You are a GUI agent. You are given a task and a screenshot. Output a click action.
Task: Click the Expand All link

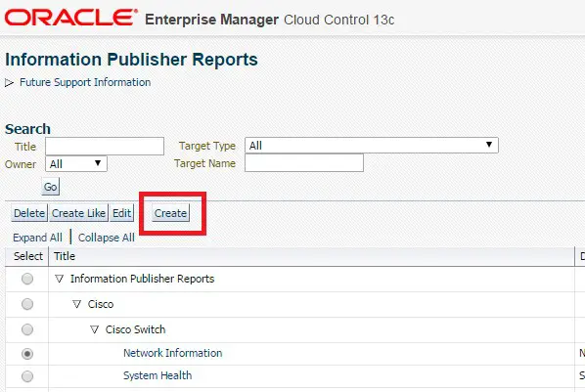point(37,238)
